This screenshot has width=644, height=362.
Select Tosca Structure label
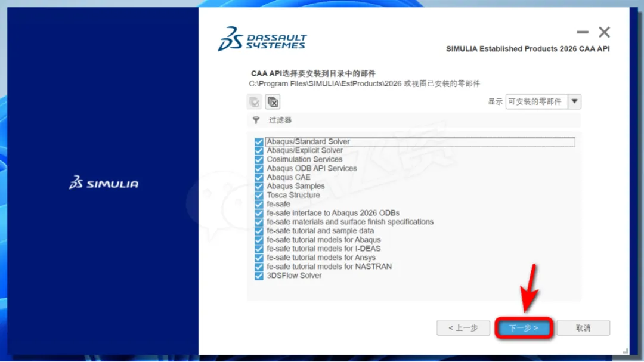[x=293, y=195]
